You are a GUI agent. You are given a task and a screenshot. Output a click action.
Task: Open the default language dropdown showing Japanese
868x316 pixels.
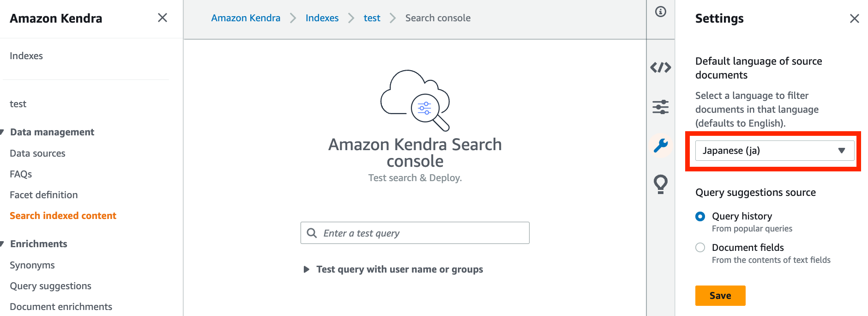pos(774,150)
